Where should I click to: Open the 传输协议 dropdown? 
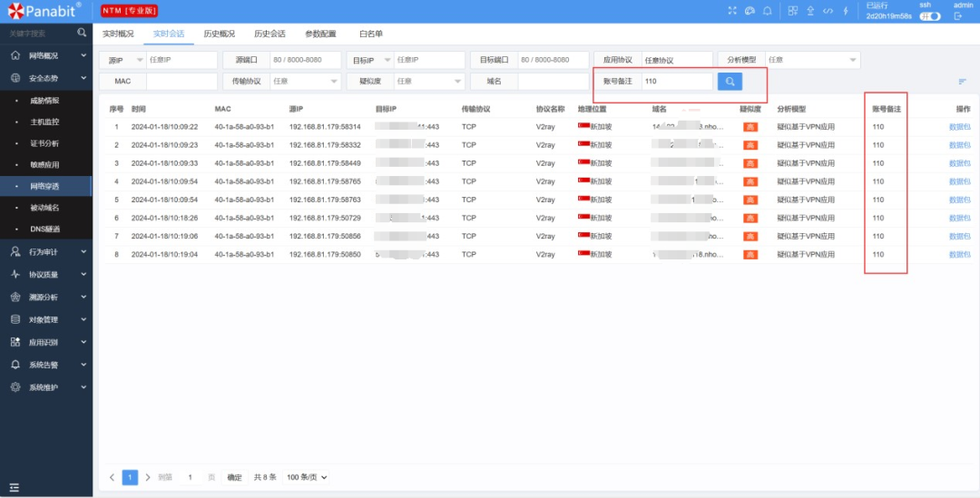[306, 82]
